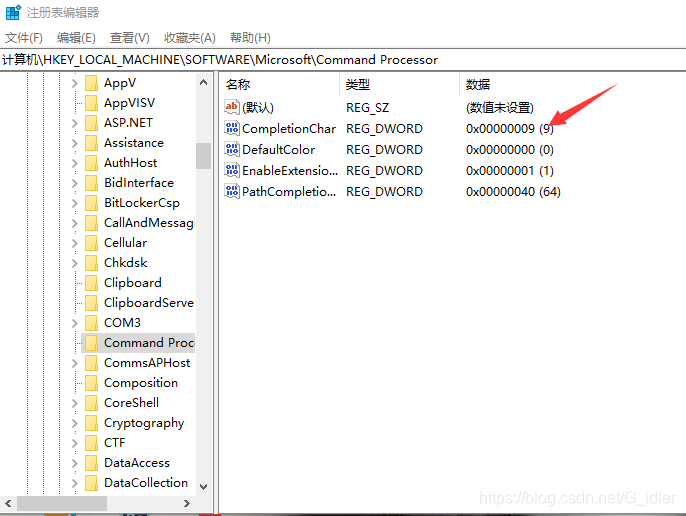The image size is (686, 516).
Task: Click horizontal scrollbar right arrow
Action: (x=187, y=503)
